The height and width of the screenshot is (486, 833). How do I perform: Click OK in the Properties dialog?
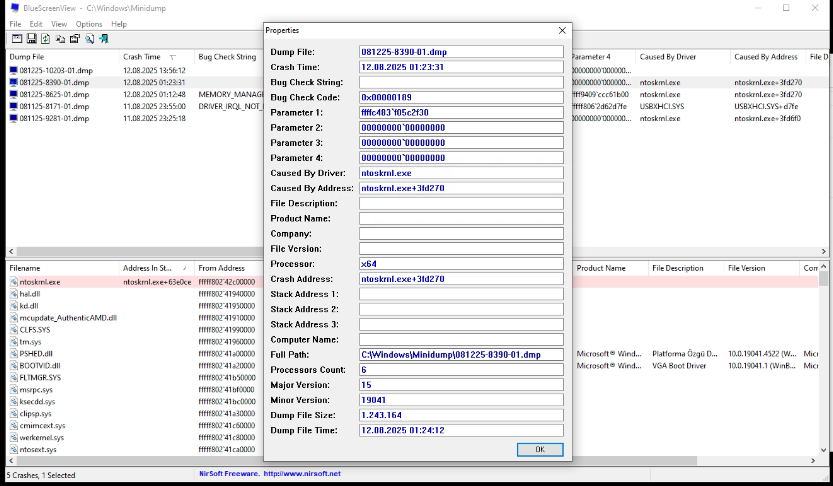coord(540,449)
